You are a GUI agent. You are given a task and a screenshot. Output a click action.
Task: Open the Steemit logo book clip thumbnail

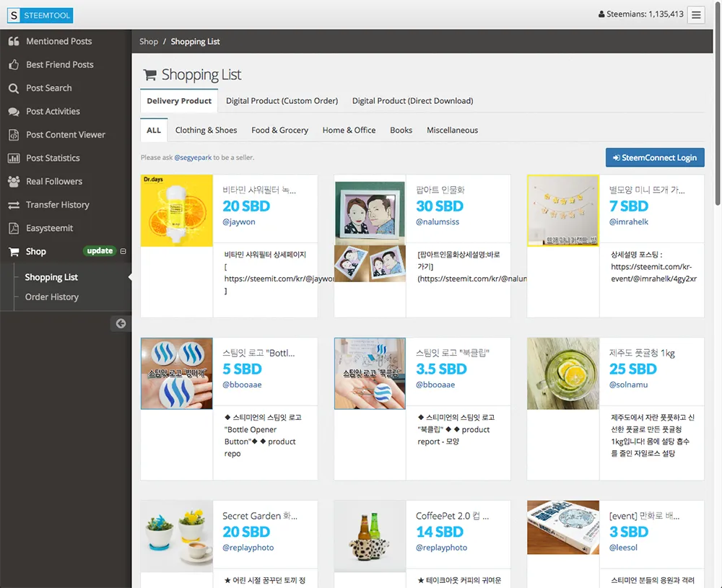[x=370, y=374]
